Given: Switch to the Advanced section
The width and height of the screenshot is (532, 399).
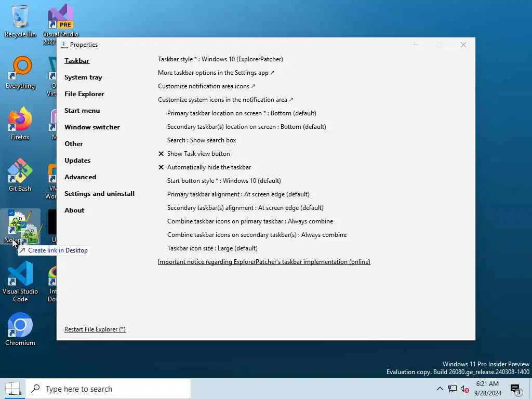Looking at the screenshot, I should (80, 177).
